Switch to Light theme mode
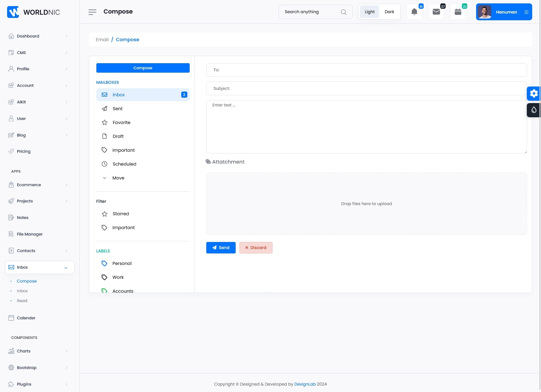The image size is (541, 392). click(370, 12)
